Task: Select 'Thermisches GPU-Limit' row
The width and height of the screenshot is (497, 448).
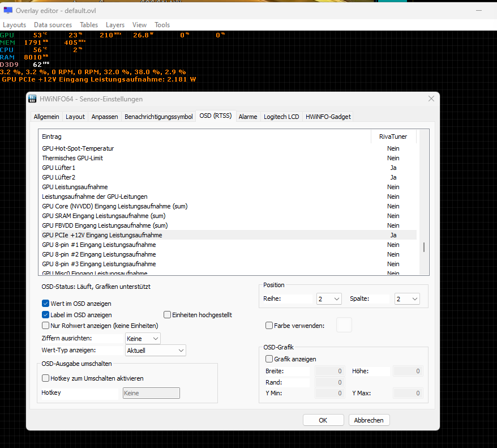Action: (228, 158)
